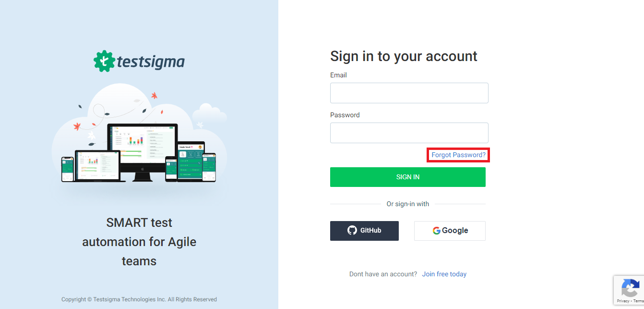Focus the Email input field
Viewport: 644px width, 309px height.
click(409, 93)
